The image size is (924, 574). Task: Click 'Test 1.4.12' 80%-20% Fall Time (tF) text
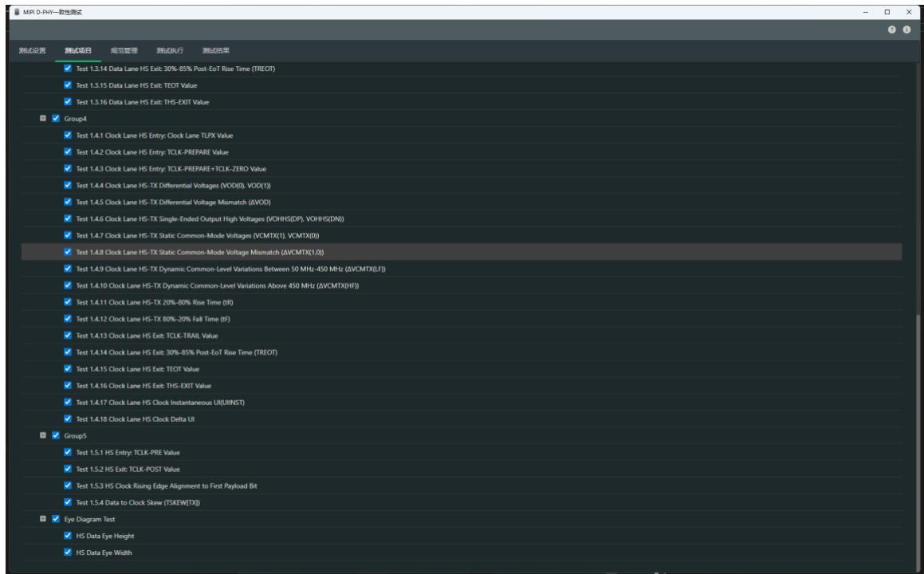coord(152,319)
